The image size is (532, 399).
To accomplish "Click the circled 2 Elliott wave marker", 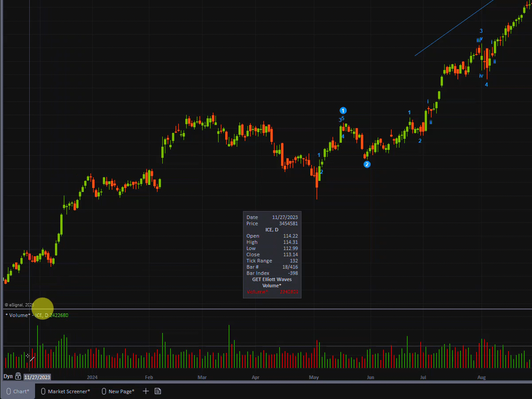I will 367,164.
